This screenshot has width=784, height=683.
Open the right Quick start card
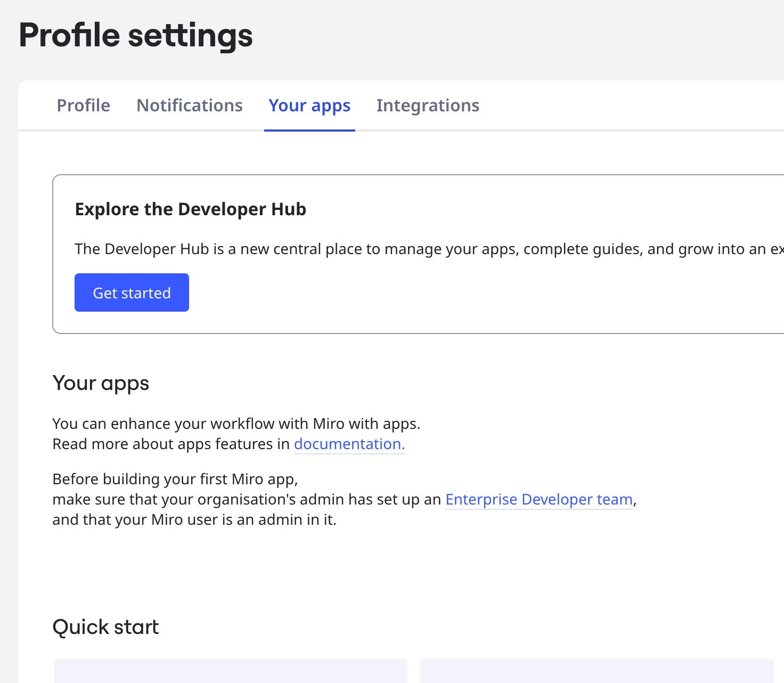pyautogui.click(x=597, y=671)
